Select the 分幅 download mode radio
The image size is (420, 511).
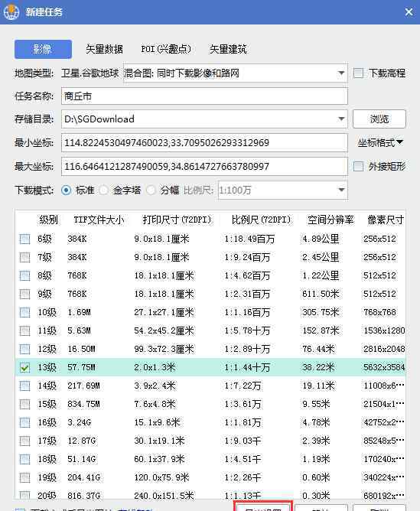pyautogui.click(x=151, y=190)
